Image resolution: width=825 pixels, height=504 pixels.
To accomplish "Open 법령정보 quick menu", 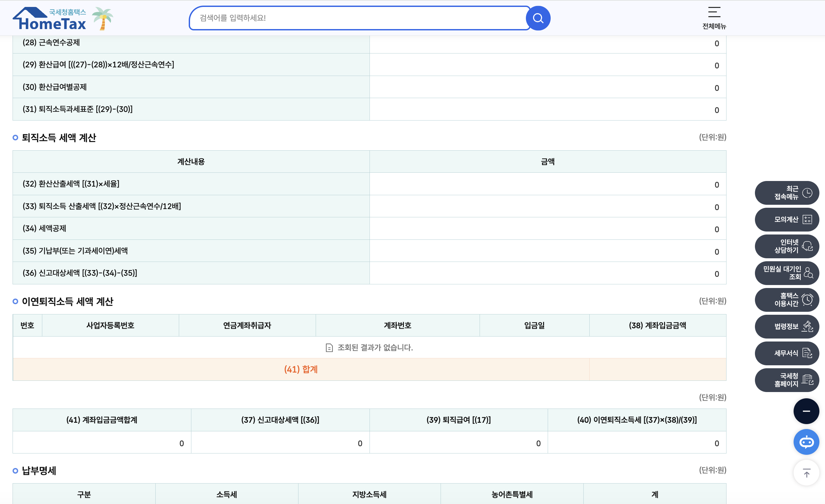I will pos(787,327).
